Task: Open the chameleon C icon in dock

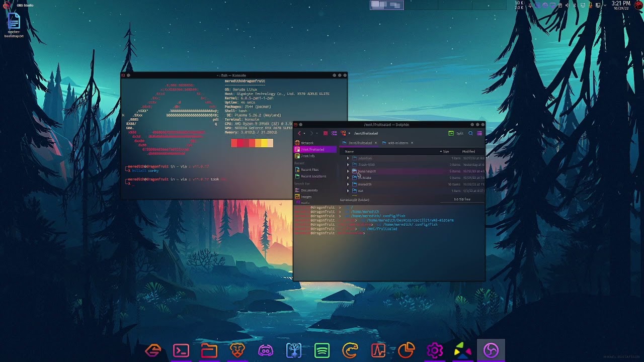Action: 350,350
